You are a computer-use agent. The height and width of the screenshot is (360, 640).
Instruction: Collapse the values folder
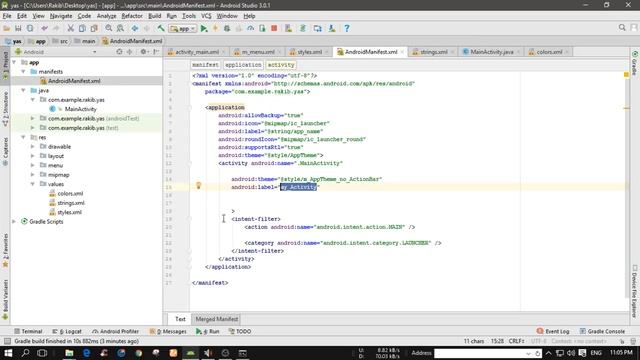point(33,184)
